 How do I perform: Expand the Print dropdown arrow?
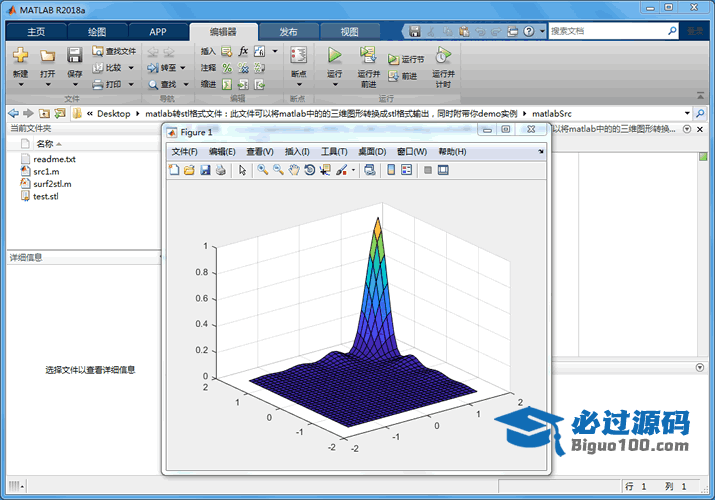[x=131, y=84]
